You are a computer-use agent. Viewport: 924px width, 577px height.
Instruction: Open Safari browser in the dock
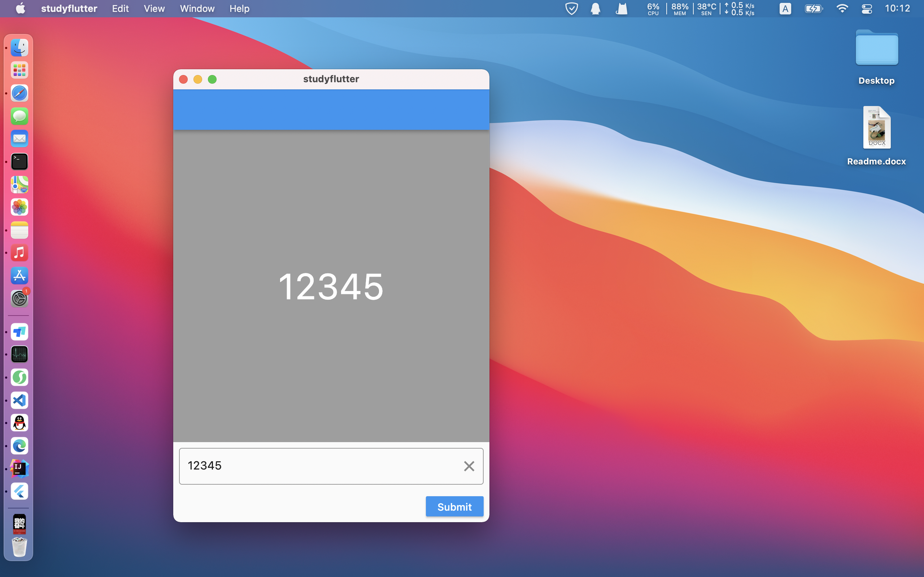pyautogui.click(x=19, y=93)
